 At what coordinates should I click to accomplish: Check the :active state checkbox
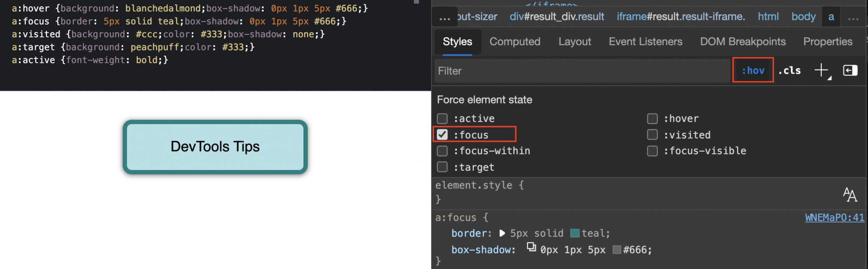tap(442, 118)
